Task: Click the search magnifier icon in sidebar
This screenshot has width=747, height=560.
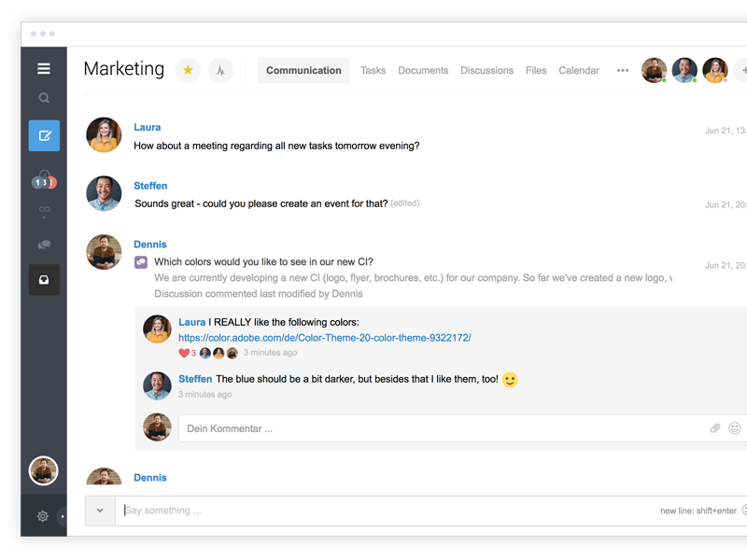Action: coord(44,98)
